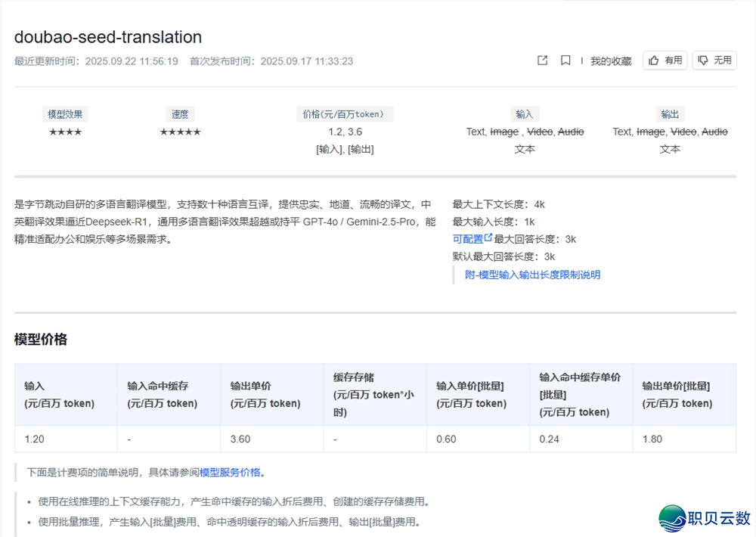Screen dimensions: 756x537
Task: Click the 价格(元/百万token) tag
Action: [344, 114]
